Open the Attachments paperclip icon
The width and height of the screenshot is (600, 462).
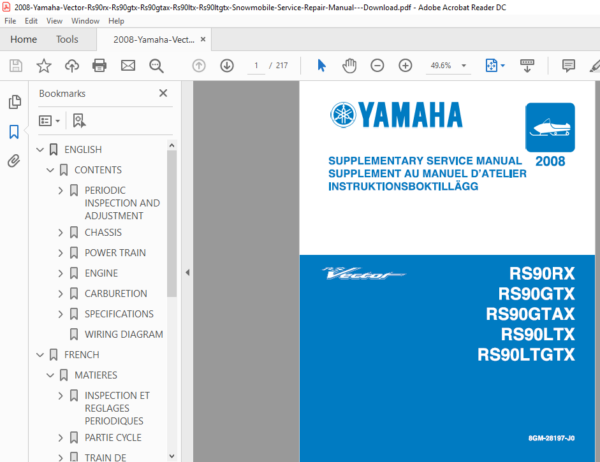click(x=14, y=161)
